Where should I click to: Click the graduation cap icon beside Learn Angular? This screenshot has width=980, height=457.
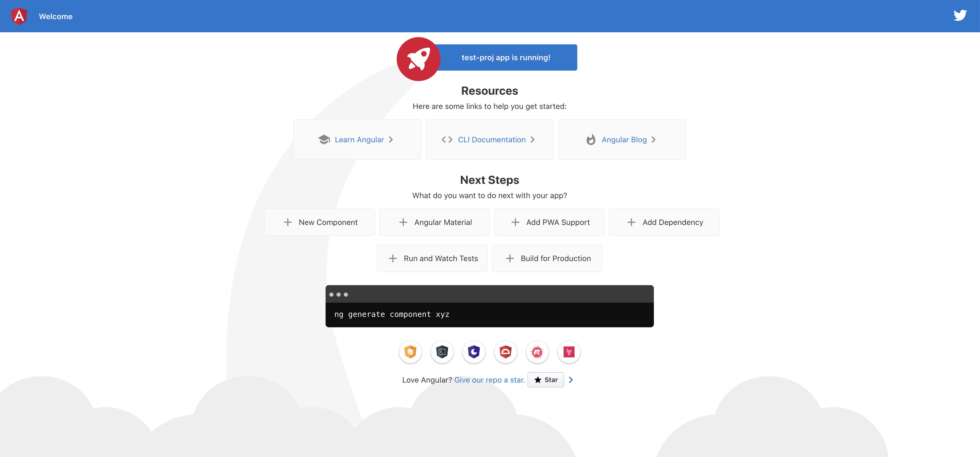324,140
